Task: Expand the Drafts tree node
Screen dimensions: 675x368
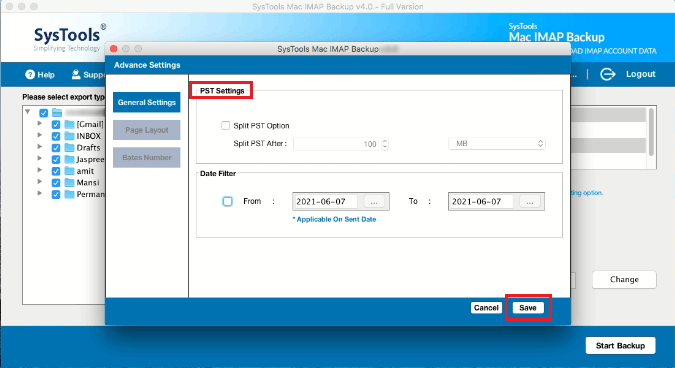Action: pos(40,147)
